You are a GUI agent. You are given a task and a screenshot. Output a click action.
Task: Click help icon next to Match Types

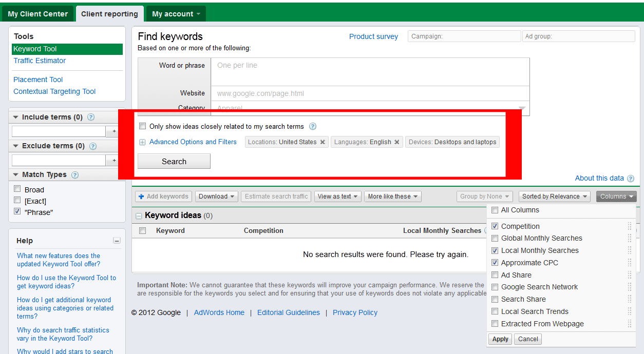(x=75, y=174)
